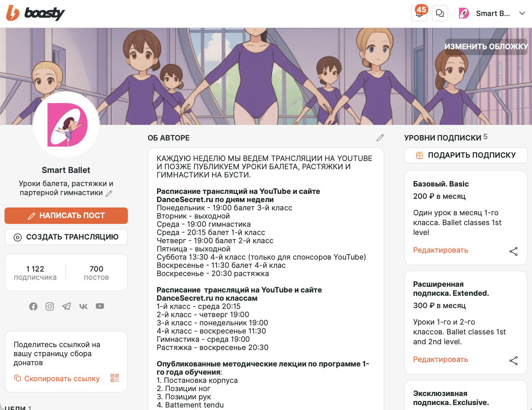
Task: Expand the Smart B... account dropdown
Action: (x=522, y=13)
